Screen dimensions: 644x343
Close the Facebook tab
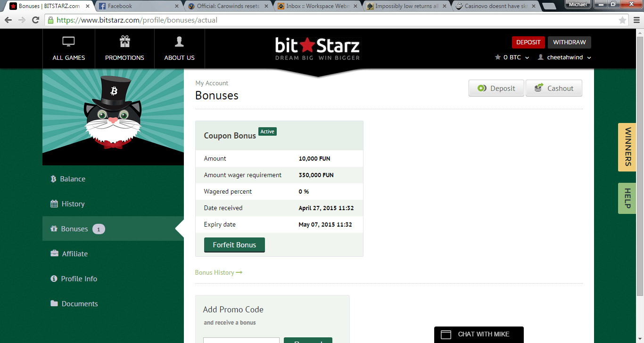[x=177, y=6]
